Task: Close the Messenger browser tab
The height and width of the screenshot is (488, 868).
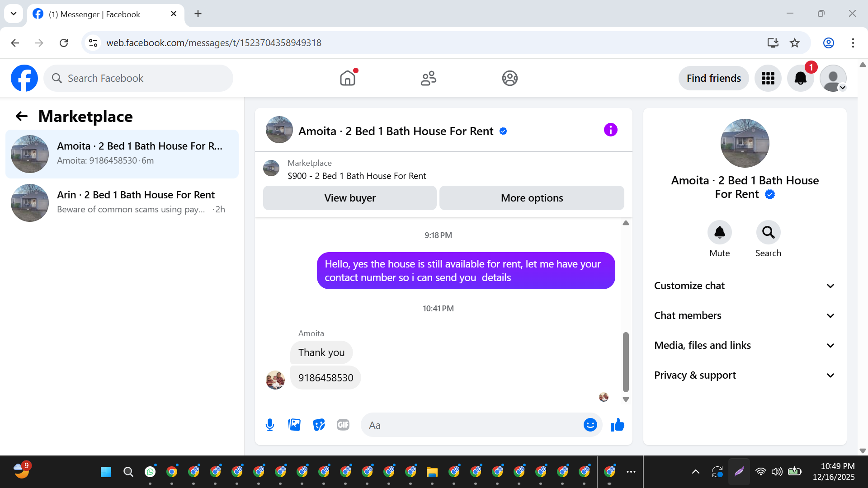Action: click(173, 14)
